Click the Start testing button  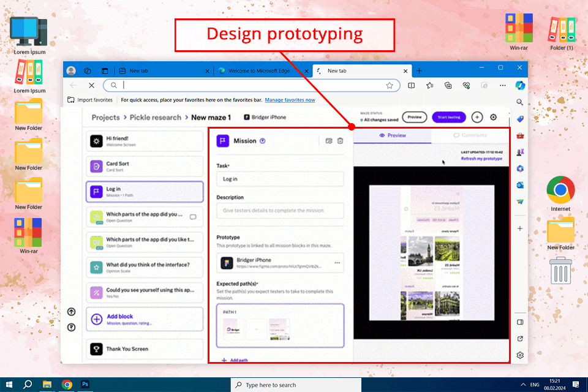point(449,117)
